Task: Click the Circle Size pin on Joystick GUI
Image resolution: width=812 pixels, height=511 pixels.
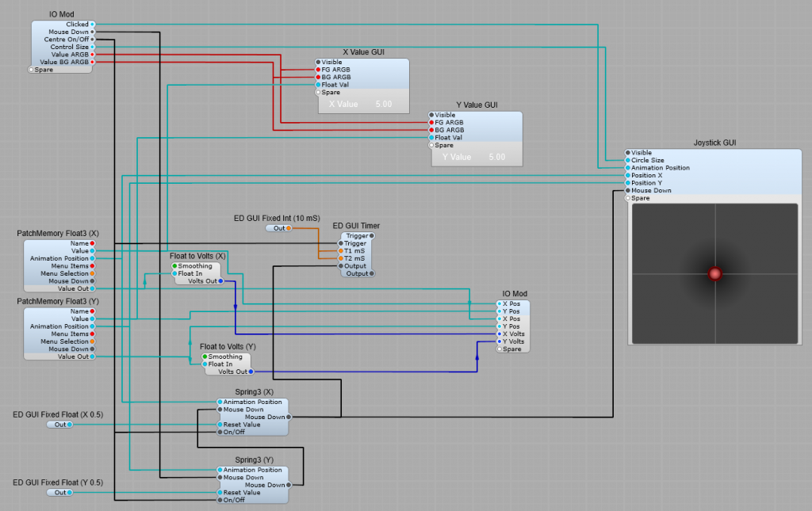Action: tap(628, 160)
